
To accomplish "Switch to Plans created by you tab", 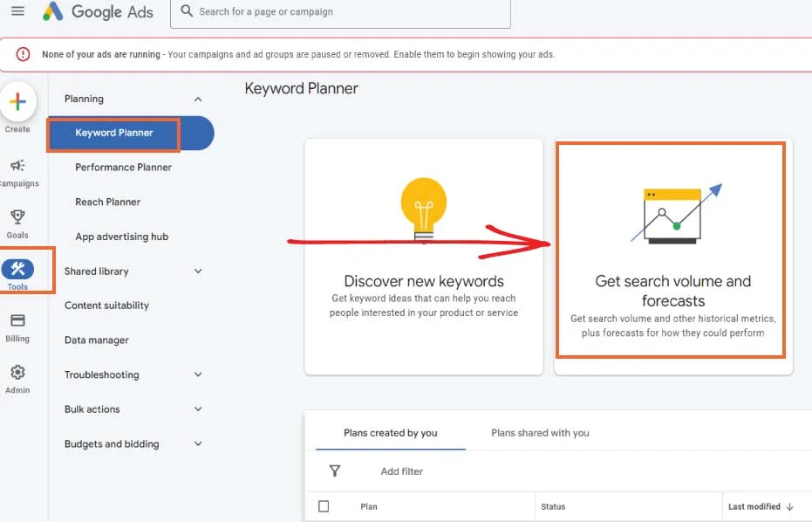I will (x=391, y=433).
